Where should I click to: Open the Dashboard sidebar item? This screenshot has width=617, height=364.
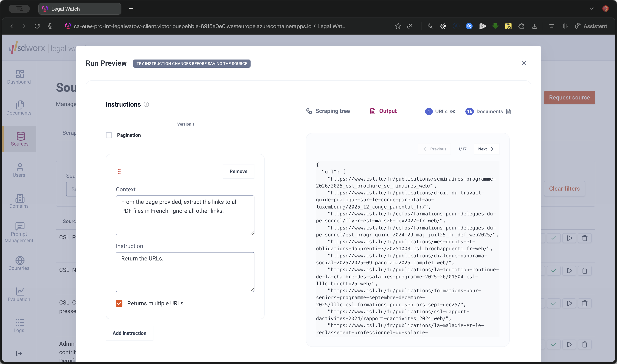pyautogui.click(x=19, y=77)
